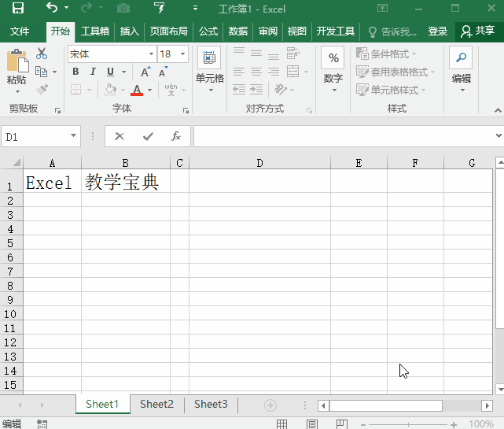This screenshot has width=504, height=429.
Task: Click the Undo arrow icon
Action: point(52,7)
